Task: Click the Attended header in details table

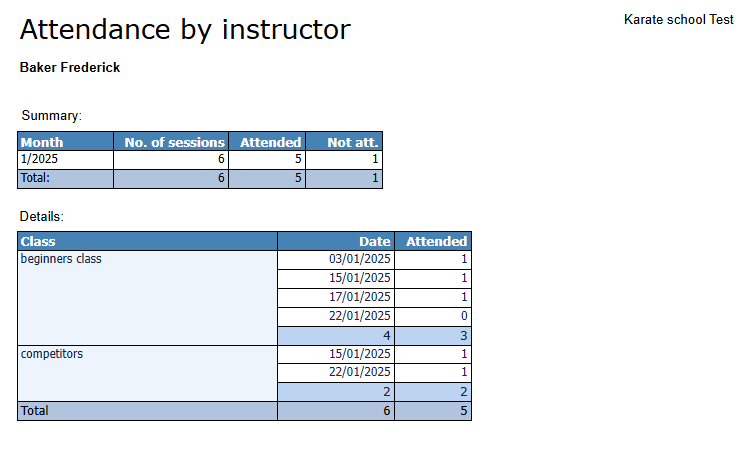Action: pos(433,241)
